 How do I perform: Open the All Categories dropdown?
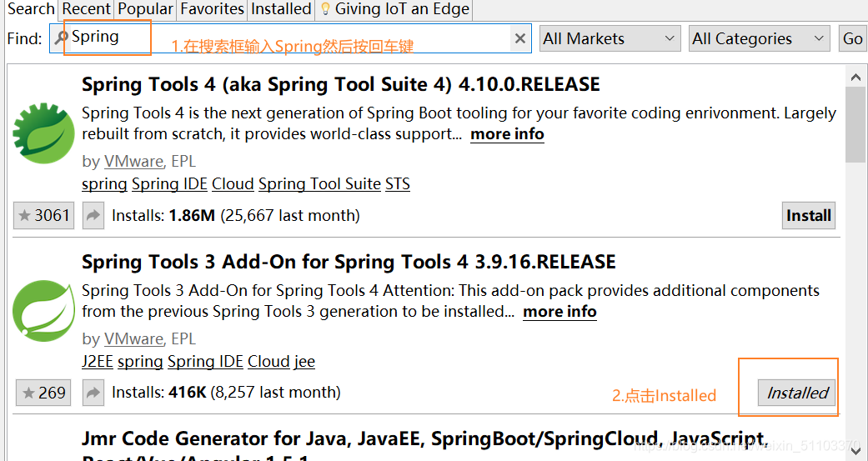[759, 38]
